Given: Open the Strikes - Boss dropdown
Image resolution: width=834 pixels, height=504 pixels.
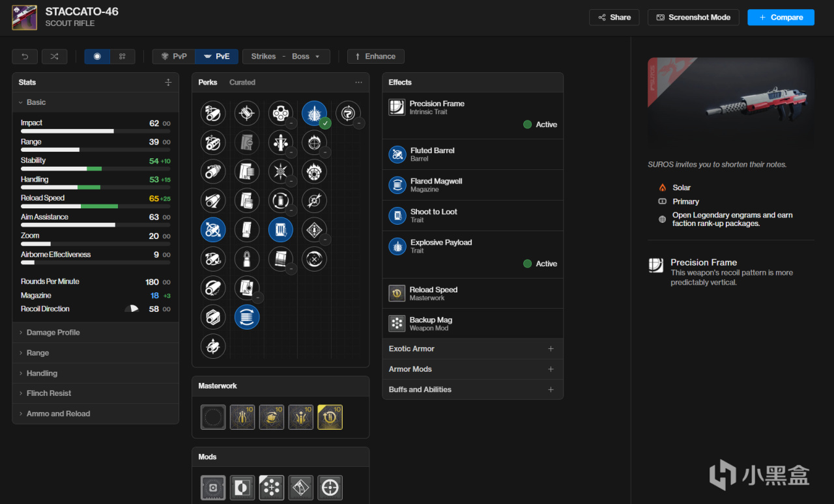Looking at the screenshot, I should (286, 57).
